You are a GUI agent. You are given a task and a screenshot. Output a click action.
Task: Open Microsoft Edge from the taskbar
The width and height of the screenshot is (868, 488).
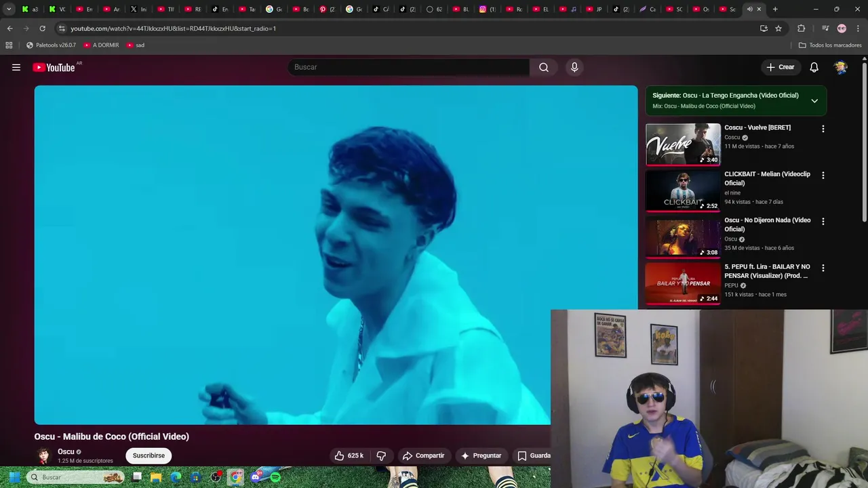[x=176, y=477]
